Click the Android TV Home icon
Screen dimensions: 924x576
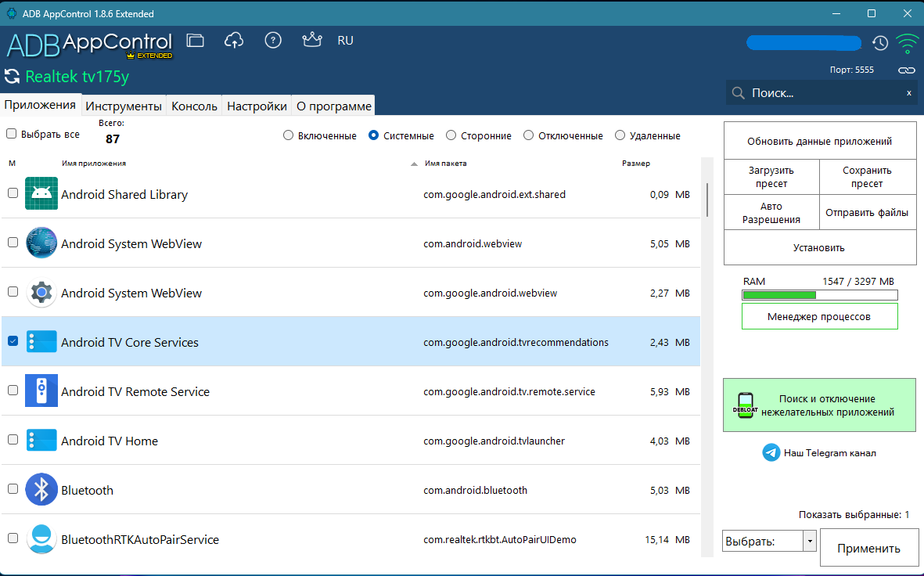click(x=41, y=441)
